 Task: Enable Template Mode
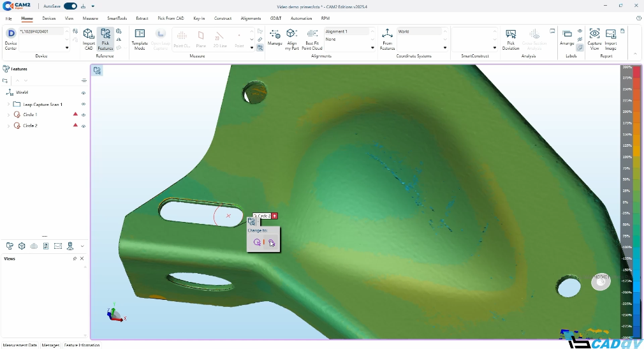(x=140, y=40)
